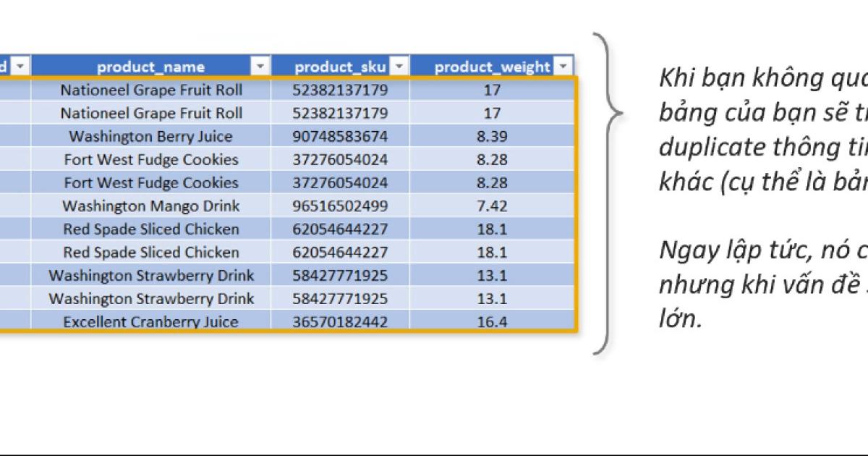Open the product_name filter dropdown
The width and height of the screenshot is (868, 456).
tap(258, 67)
